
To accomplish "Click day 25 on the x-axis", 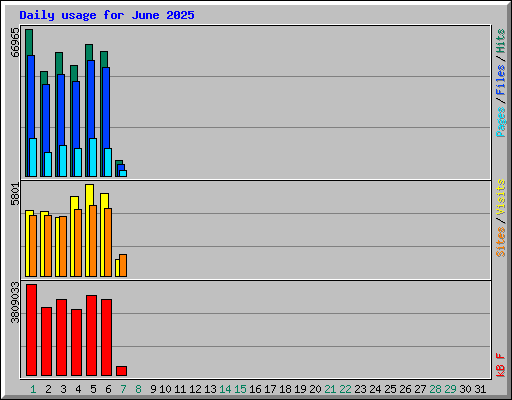I will [390, 389].
